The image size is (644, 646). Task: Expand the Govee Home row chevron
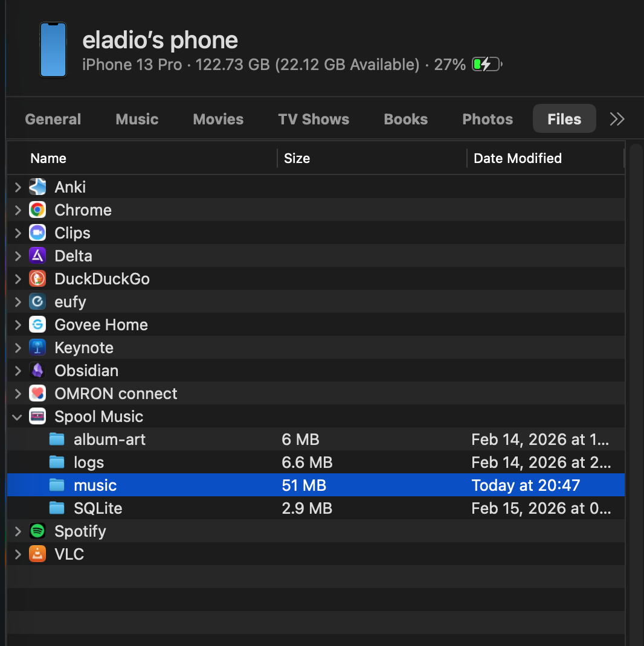18,325
